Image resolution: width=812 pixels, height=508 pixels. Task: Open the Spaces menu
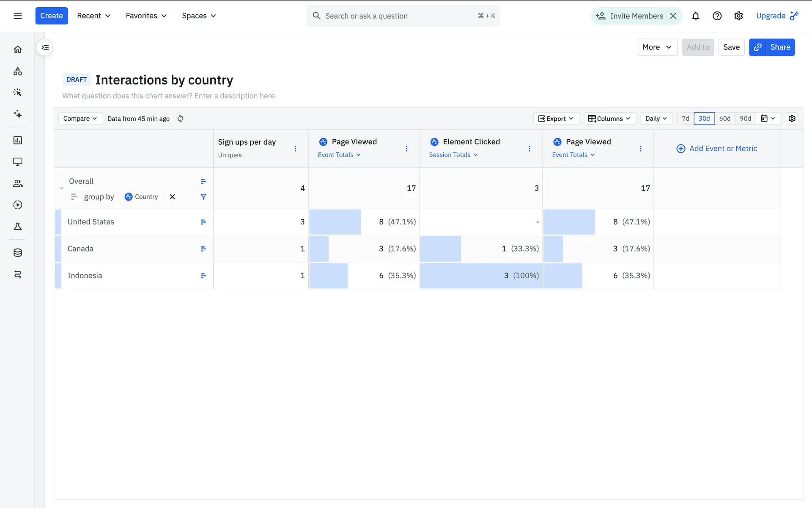coord(199,16)
